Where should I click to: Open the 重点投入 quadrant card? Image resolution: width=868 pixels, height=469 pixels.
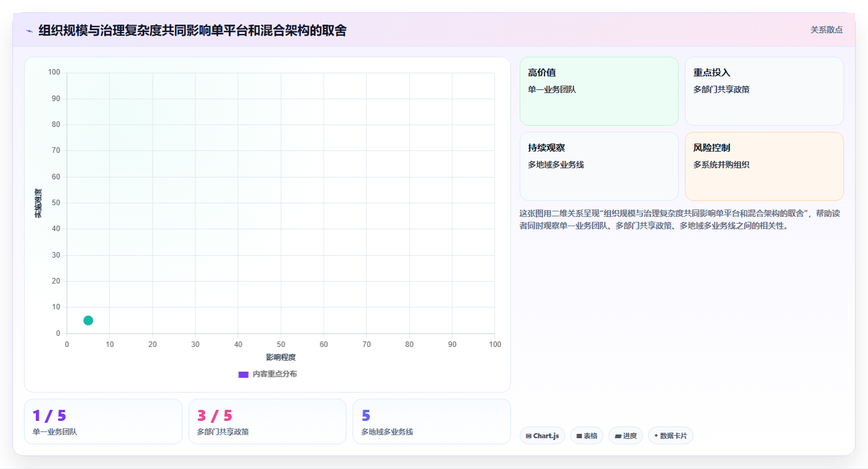(764, 91)
